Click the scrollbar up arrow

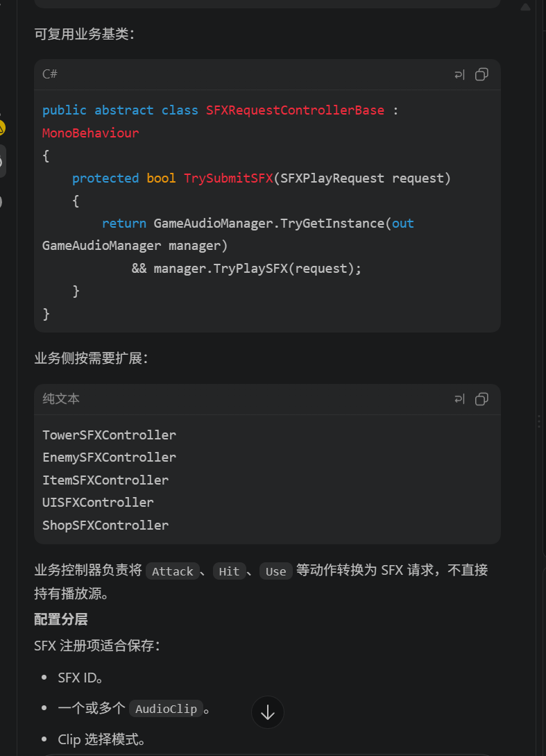coord(525,7)
